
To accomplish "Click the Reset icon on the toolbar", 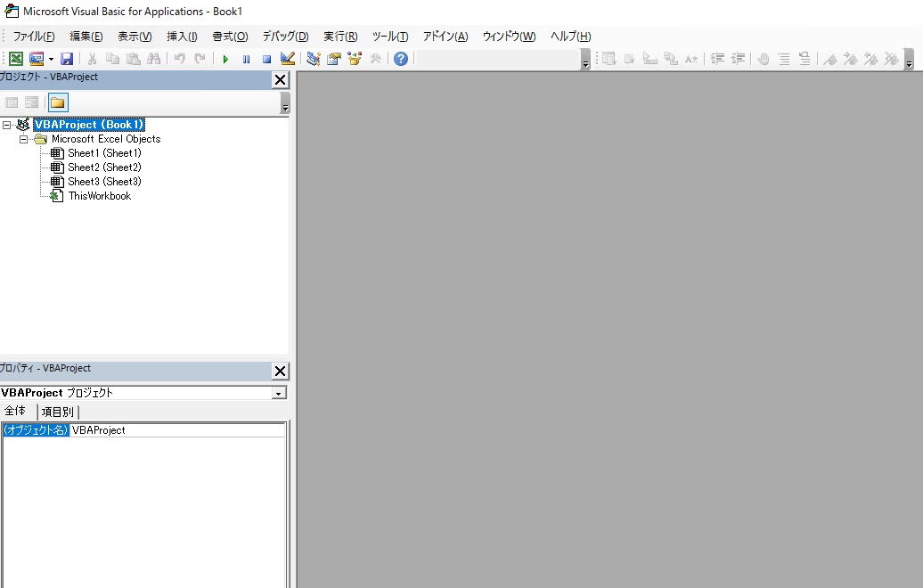I will point(266,59).
